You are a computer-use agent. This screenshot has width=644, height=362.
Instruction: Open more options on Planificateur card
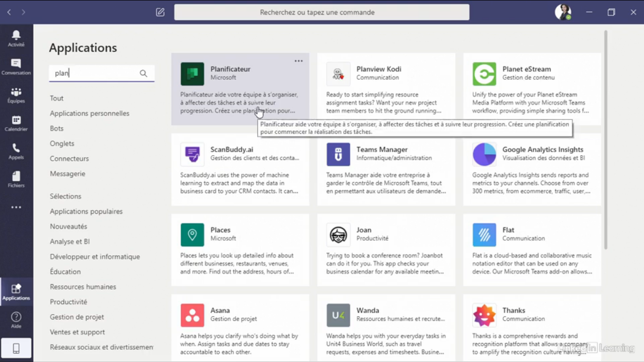(x=299, y=61)
